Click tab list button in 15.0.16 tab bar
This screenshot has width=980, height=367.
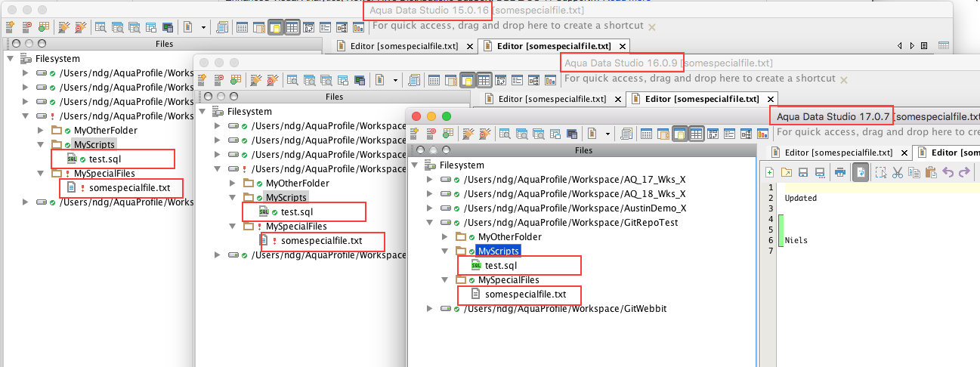[x=924, y=46]
